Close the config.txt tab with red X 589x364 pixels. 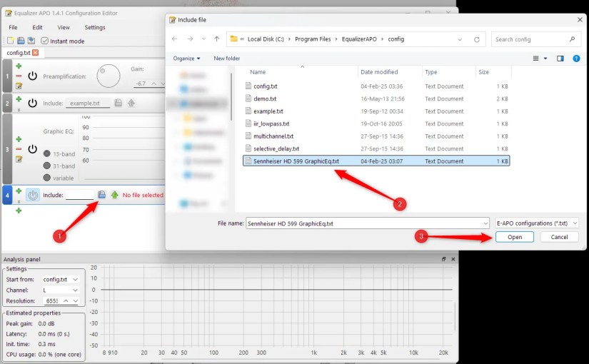[x=35, y=53]
